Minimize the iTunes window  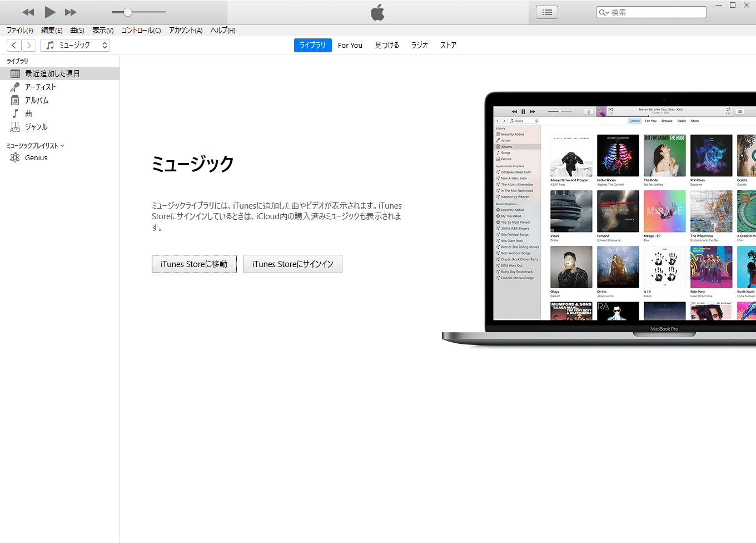coord(719,6)
